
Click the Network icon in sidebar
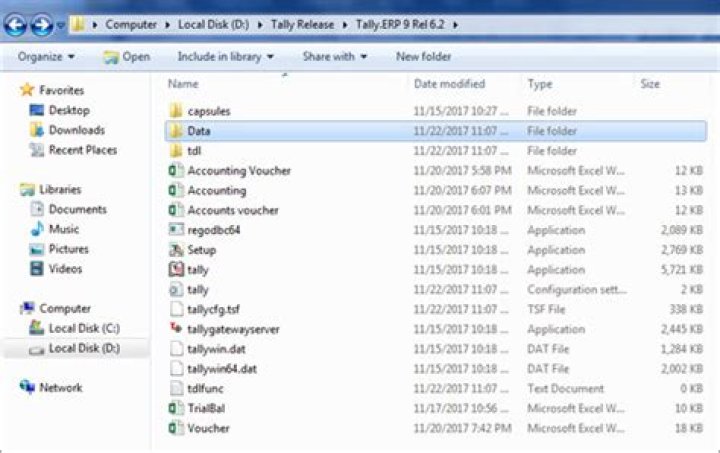pyautogui.click(x=28, y=387)
